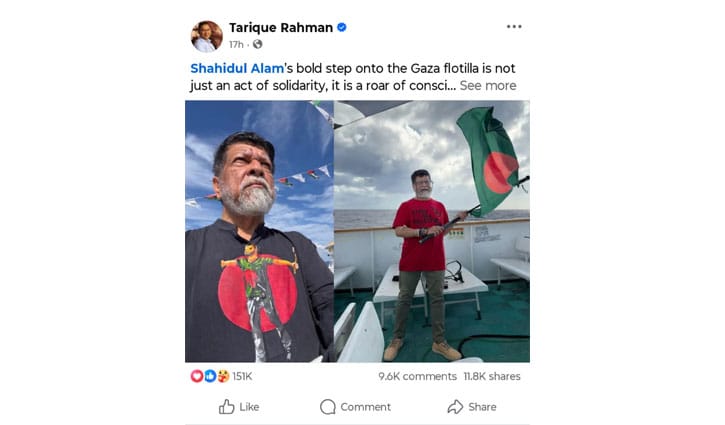Click the globe public audience icon

(x=258, y=44)
